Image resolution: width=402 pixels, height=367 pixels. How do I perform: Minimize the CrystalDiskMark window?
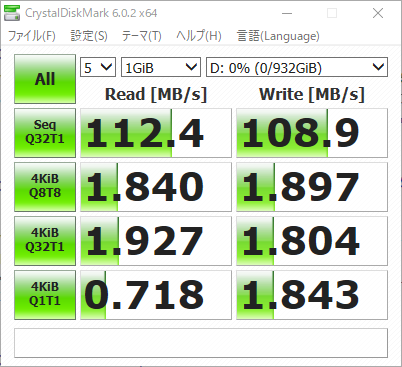tap(287, 13)
